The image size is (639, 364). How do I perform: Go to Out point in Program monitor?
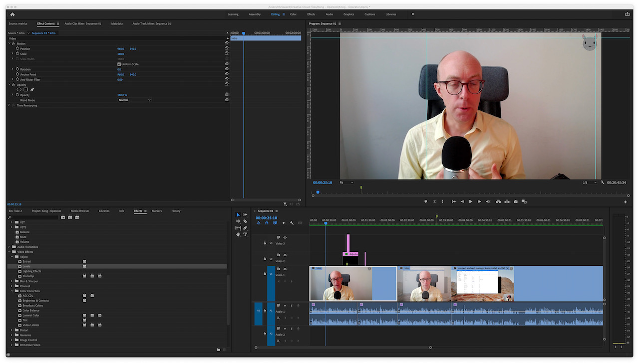click(487, 201)
